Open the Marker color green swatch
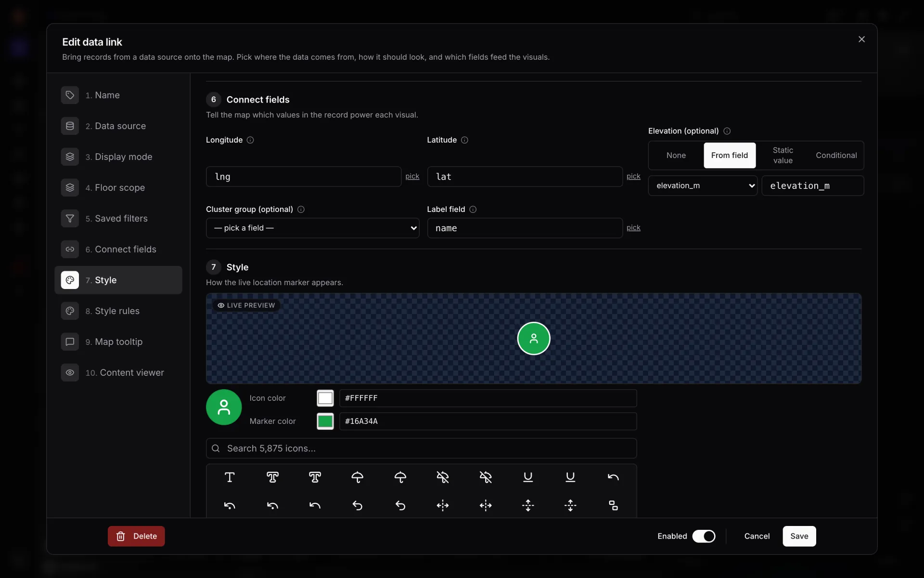924x578 pixels. click(x=325, y=421)
